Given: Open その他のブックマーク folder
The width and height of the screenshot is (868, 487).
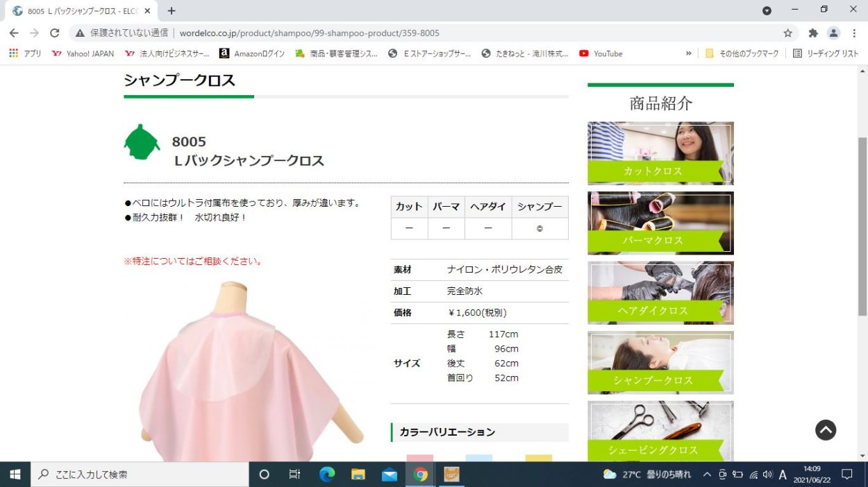Looking at the screenshot, I should (742, 53).
